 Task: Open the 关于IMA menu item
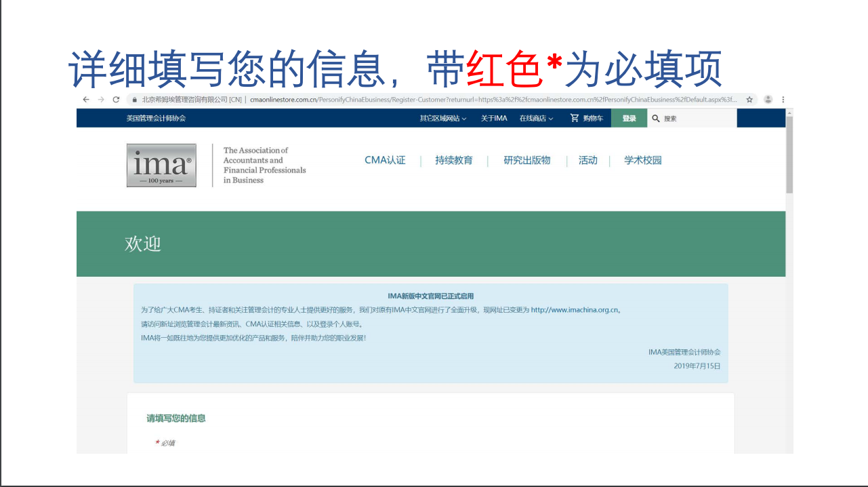[493, 118]
